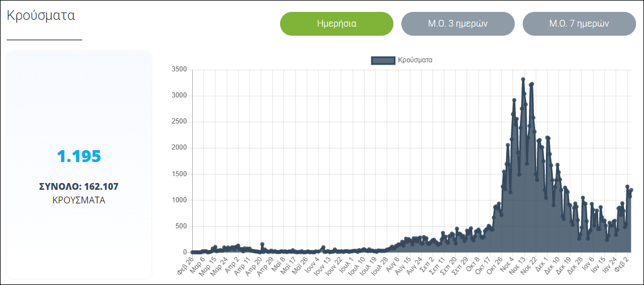This screenshot has width=644, height=285.
Task: Click the highest peak data point near 3300
Action: 523,79
